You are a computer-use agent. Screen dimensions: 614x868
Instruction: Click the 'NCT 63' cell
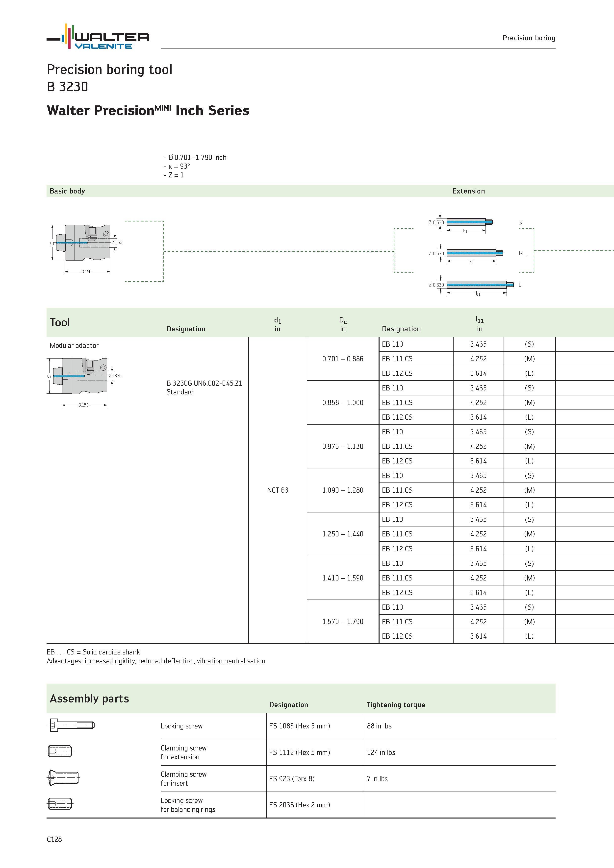(x=278, y=490)
